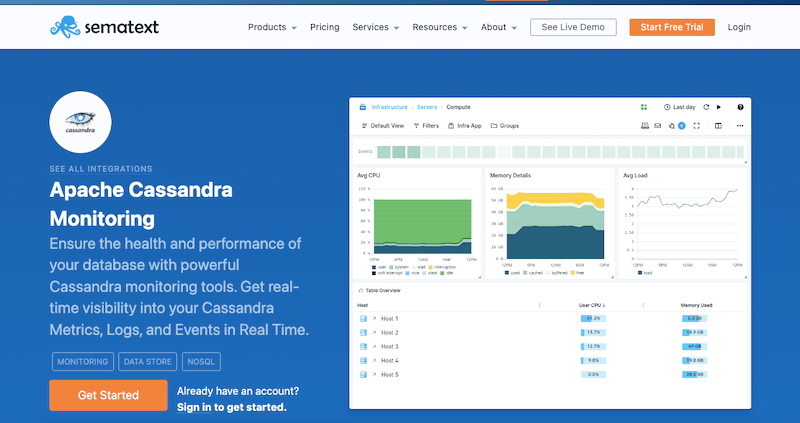Click the Host 2 Memory Used value
Image resolution: width=800 pixels, height=423 pixels.
pyautogui.click(x=695, y=333)
